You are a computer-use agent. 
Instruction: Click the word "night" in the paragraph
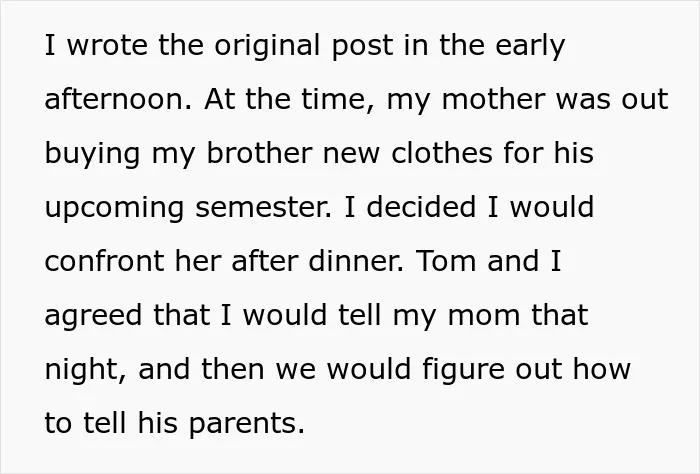[83, 370]
